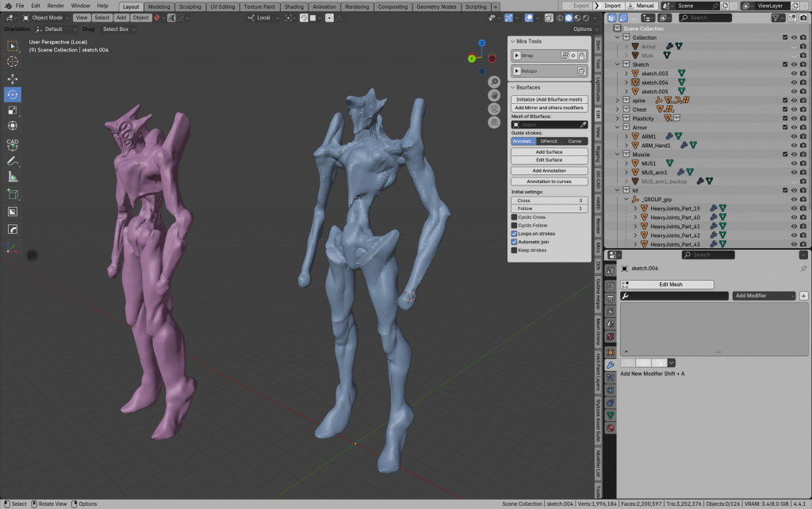Click Add Mirror and others modifiers
The width and height of the screenshot is (812, 509).
tap(550, 108)
